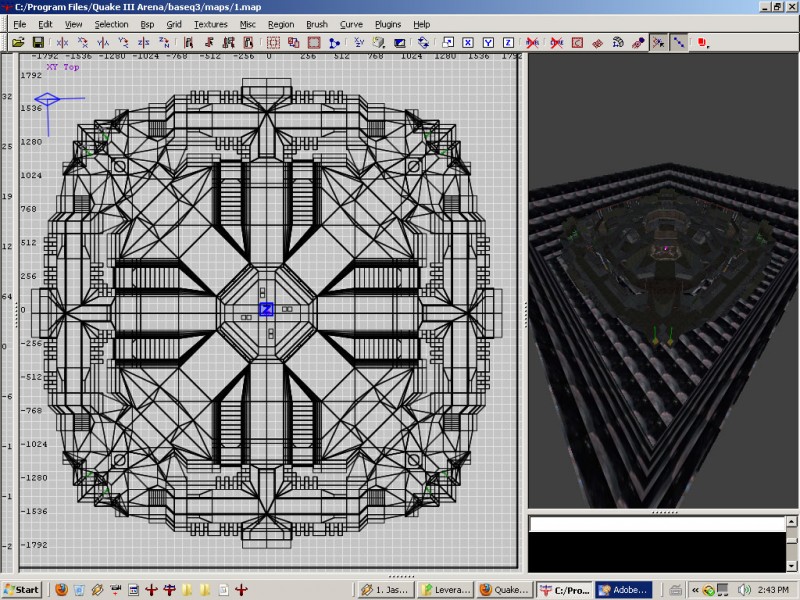Open the Curve menu
The height and width of the screenshot is (600, 800).
(x=352, y=24)
